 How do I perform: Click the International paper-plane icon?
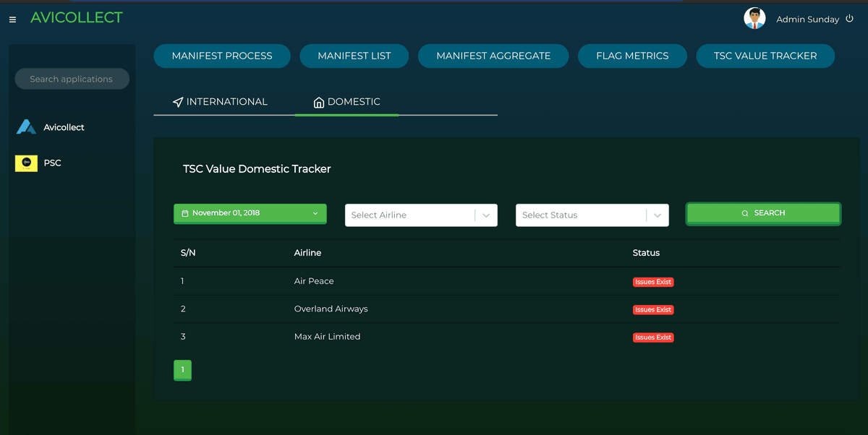(x=178, y=102)
